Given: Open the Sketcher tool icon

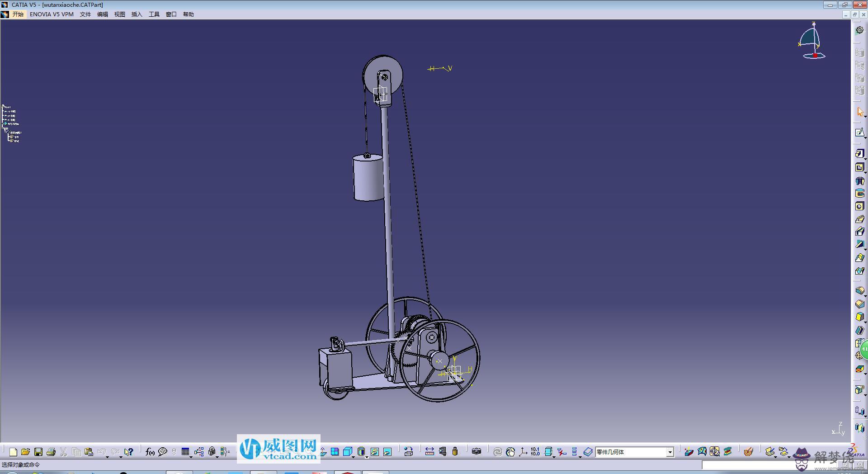Looking at the screenshot, I should 859,133.
